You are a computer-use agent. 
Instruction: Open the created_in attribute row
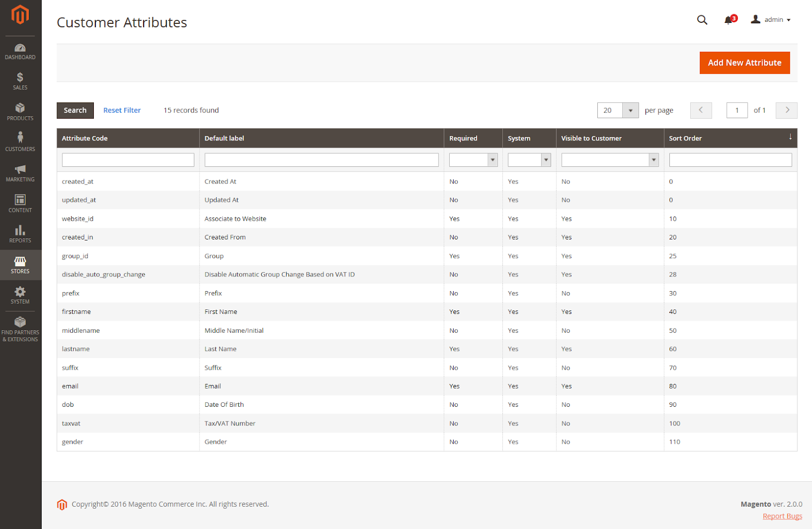point(427,237)
